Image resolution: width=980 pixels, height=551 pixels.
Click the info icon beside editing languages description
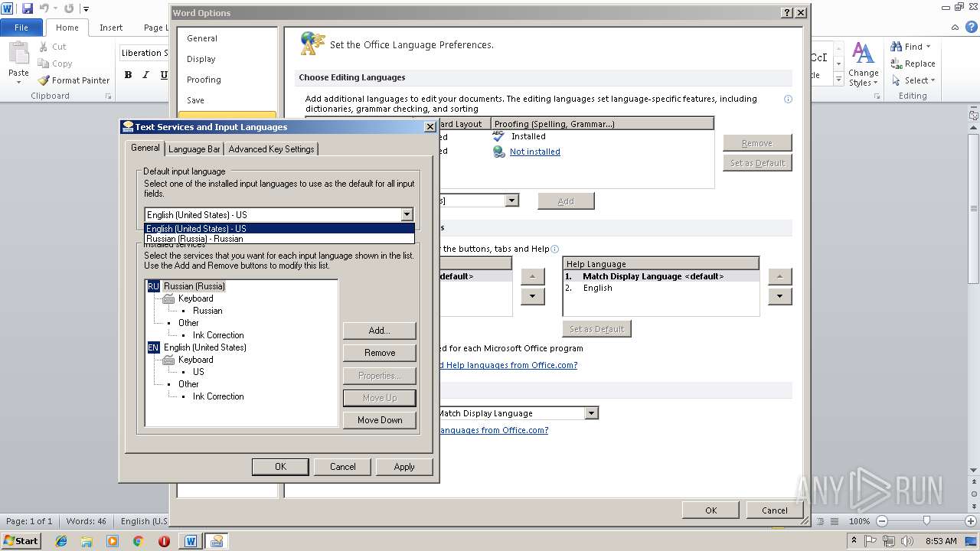(x=788, y=99)
